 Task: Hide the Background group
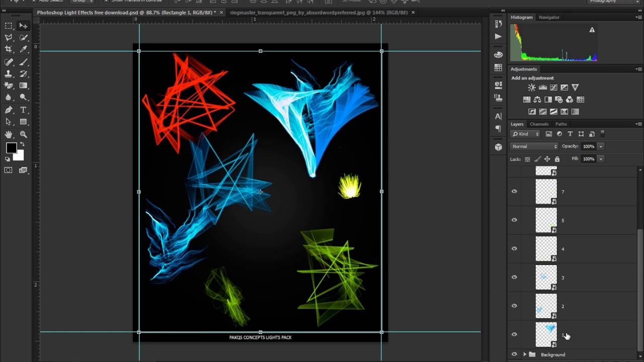click(x=514, y=354)
